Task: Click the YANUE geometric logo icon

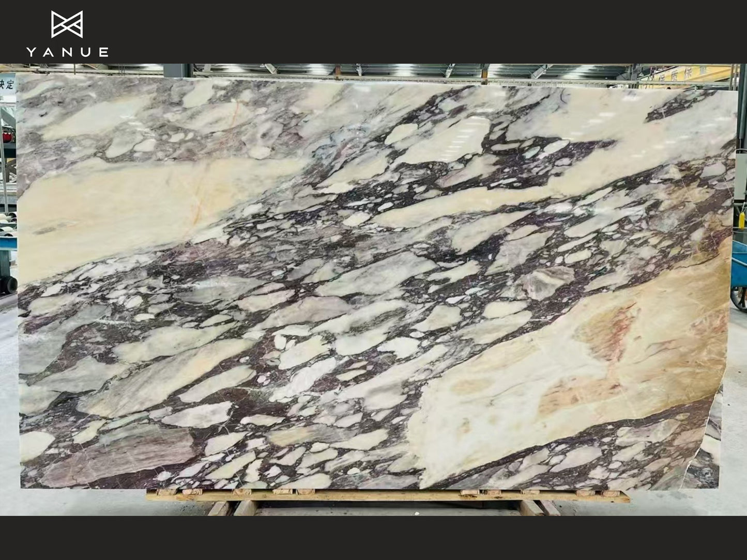Action: [67, 24]
